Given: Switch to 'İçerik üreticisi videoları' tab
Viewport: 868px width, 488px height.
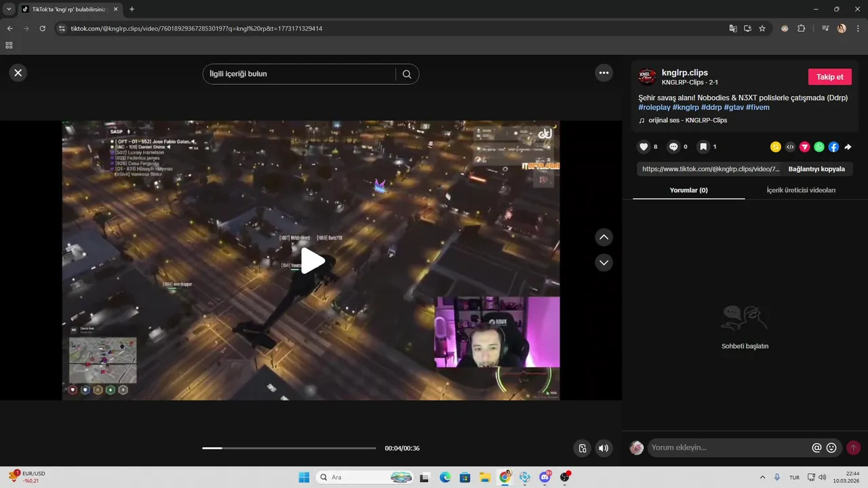Looking at the screenshot, I should [801, 190].
